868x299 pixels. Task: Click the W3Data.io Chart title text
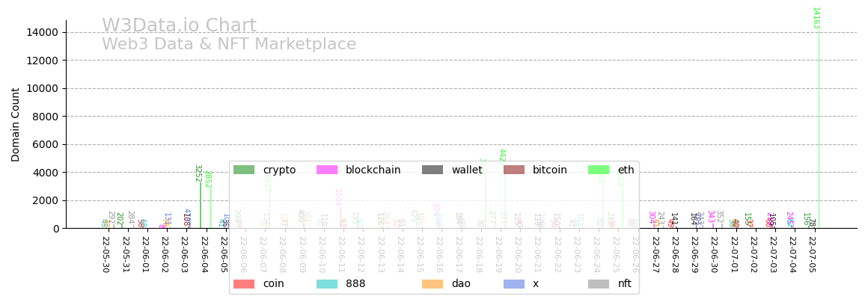[x=179, y=26]
